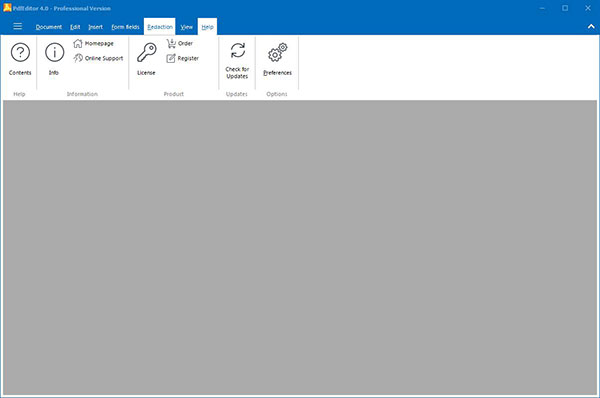Image resolution: width=600 pixels, height=398 pixels.
Task: Click the Order shopping cart icon
Action: tap(171, 44)
